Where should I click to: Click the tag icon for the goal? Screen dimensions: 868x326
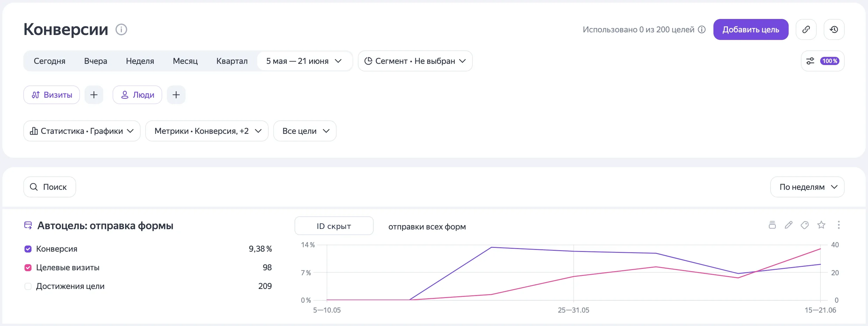coord(805,225)
